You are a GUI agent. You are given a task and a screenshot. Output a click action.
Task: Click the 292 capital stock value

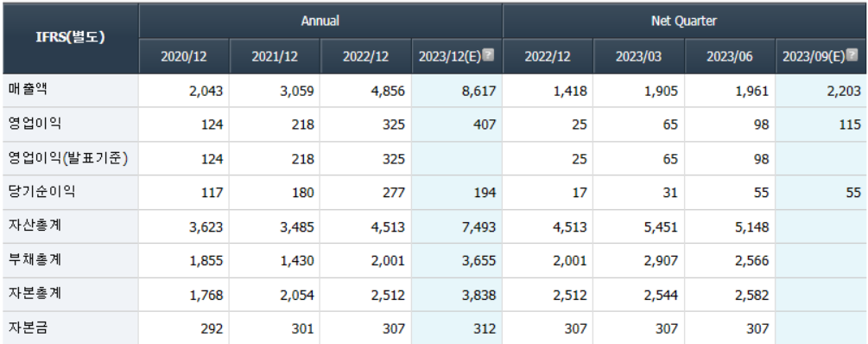click(212, 329)
